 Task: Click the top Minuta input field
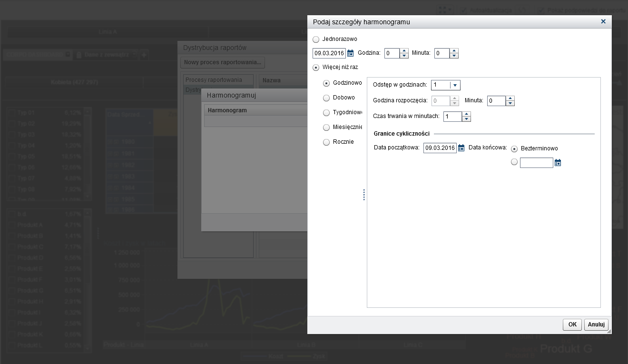pyautogui.click(x=442, y=53)
